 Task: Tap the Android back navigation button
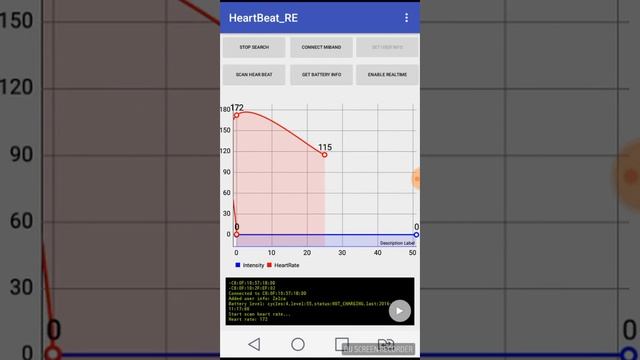pos(254,344)
